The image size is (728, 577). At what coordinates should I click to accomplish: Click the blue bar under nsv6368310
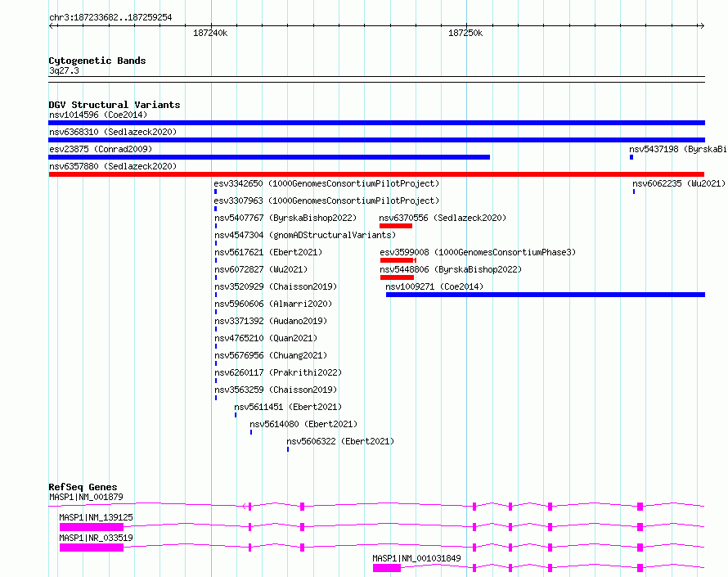pyautogui.click(x=376, y=140)
